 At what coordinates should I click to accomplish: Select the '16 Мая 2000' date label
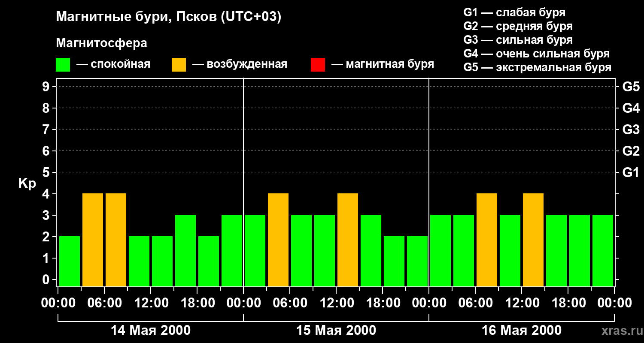click(x=521, y=331)
